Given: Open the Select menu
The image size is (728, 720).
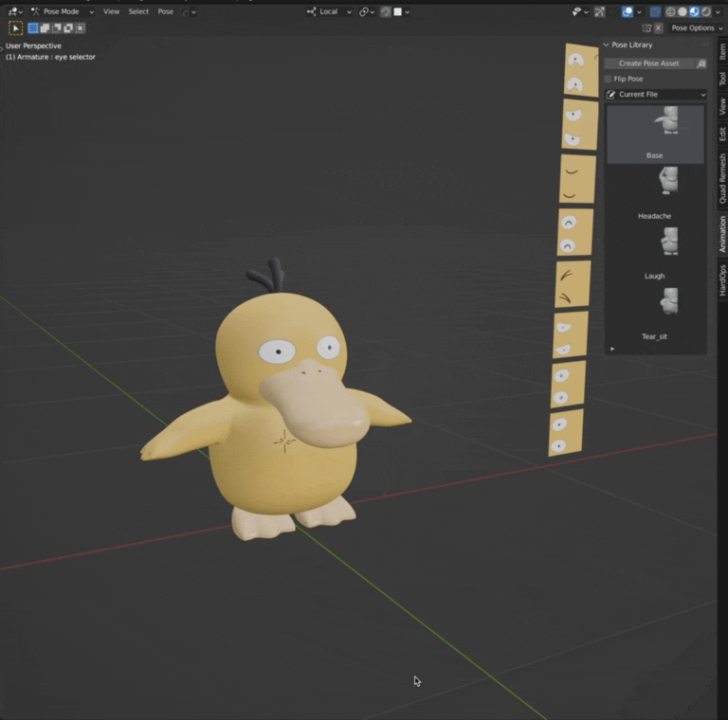Looking at the screenshot, I should 138,11.
